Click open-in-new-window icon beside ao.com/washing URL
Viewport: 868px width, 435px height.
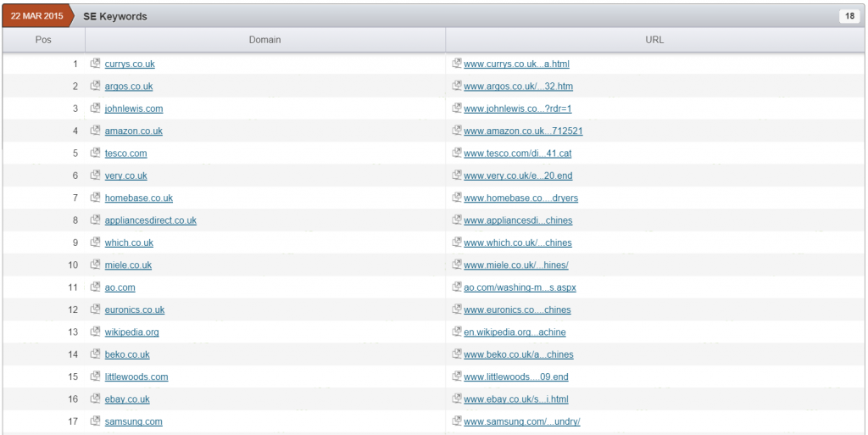pyautogui.click(x=458, y=287)
